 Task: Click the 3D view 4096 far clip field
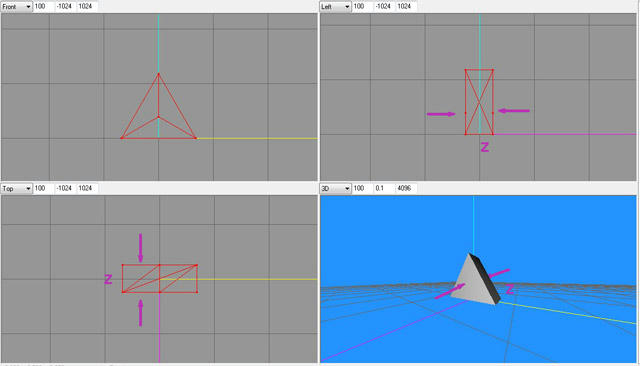406,189
